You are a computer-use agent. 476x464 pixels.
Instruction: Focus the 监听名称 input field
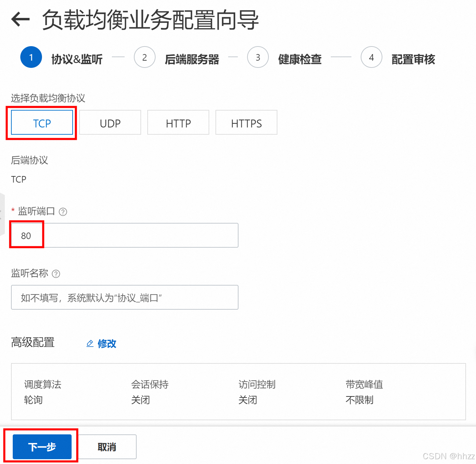point(125,297)
